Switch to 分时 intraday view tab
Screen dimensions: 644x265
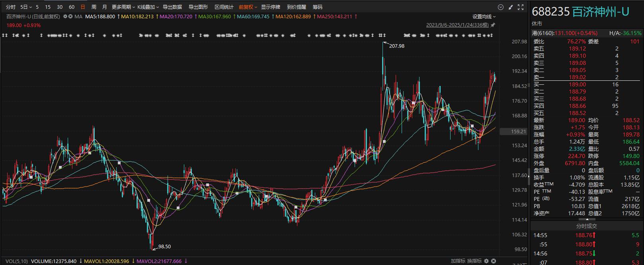[11, 7]
